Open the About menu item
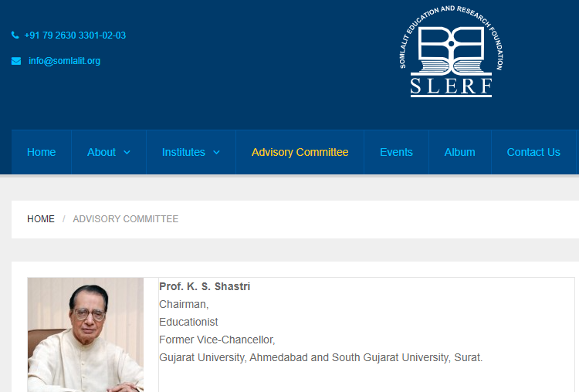This screenshot has width=579, height=392. click(101, 152)
